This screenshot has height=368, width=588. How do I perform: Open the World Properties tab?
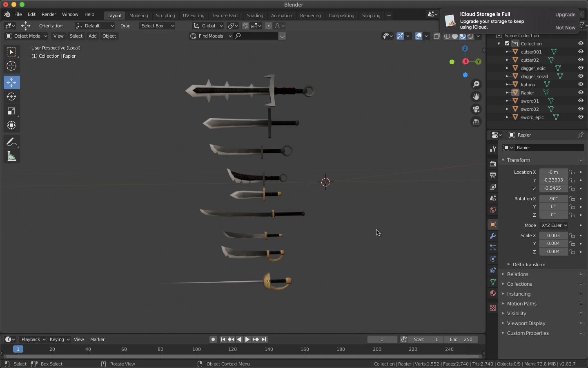tap(492, 210)
